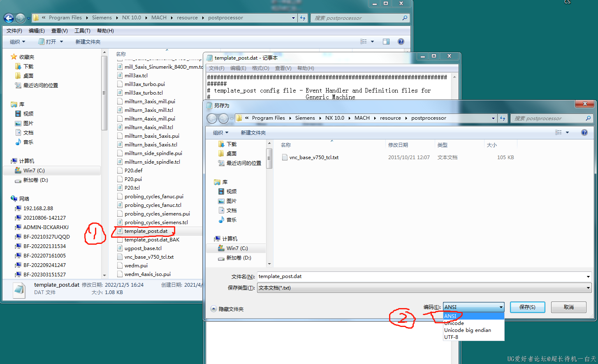Open Organize dropdown in Explorer toolbar
598x364 pixels.
[x=17, y=42]
